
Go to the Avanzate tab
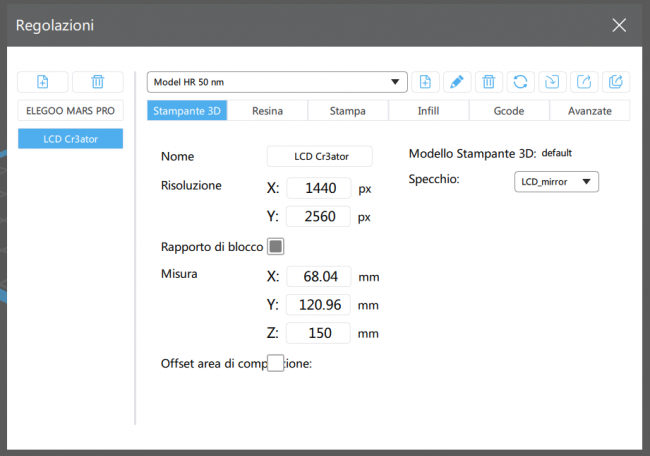click(589, 111)
